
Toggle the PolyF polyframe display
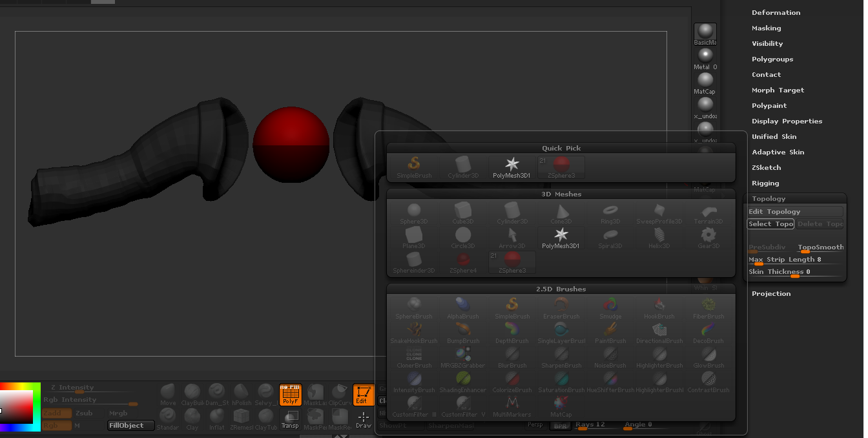(x=290, y=395)
